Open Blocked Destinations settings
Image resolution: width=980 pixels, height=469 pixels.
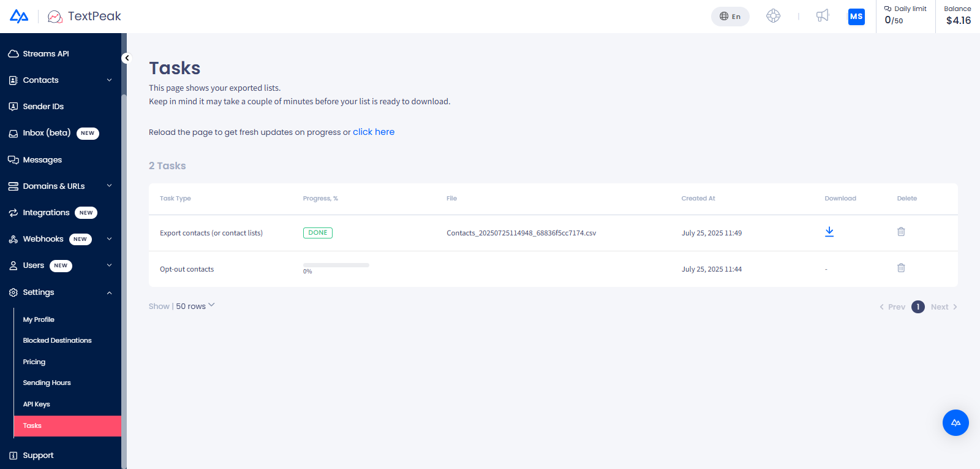click(57, 340)
